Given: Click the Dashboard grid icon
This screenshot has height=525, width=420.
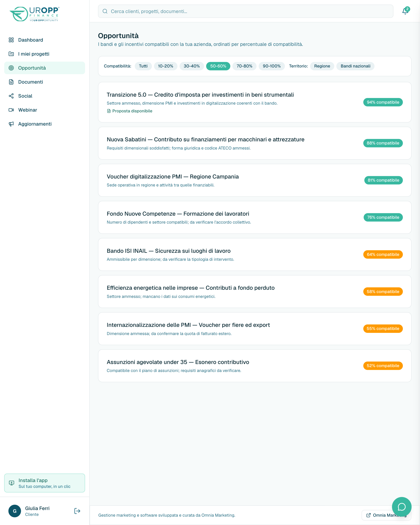Looking at the screenshot, I should point(11,40).
